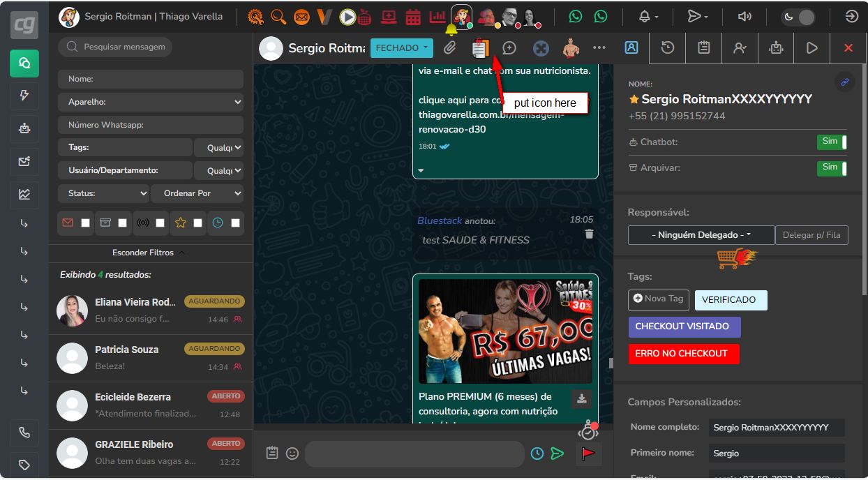
Task: Check the star favorites filter checkbox
Action: [198, 223]
